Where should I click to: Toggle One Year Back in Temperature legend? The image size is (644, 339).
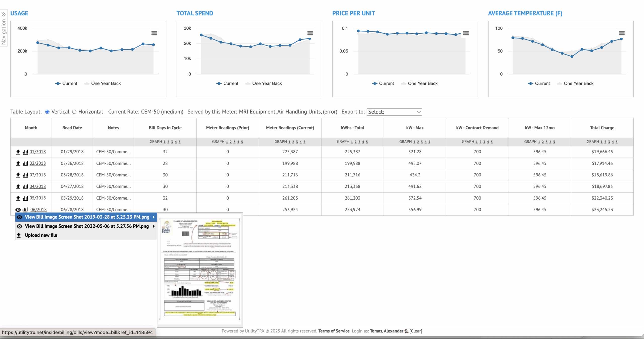coord(575,83)
